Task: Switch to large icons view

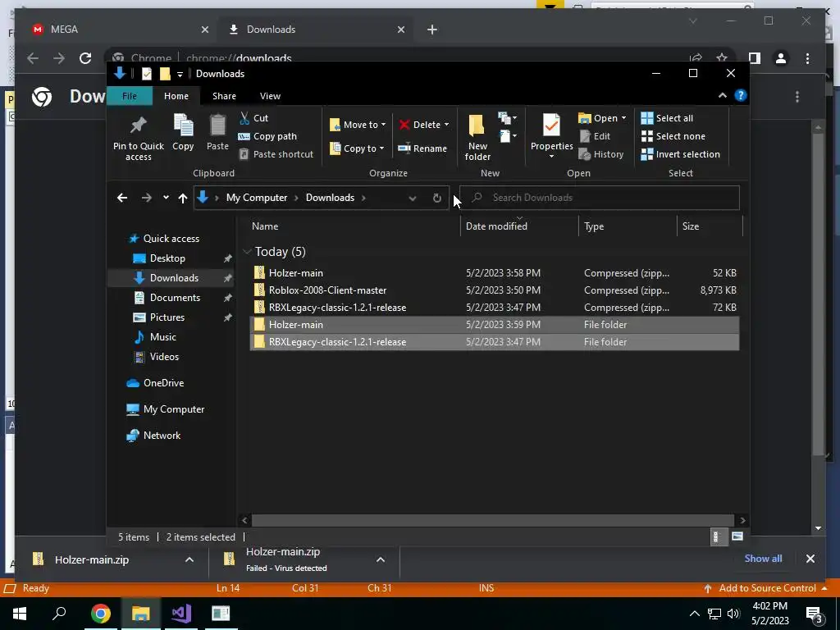Action: (737, 536)
